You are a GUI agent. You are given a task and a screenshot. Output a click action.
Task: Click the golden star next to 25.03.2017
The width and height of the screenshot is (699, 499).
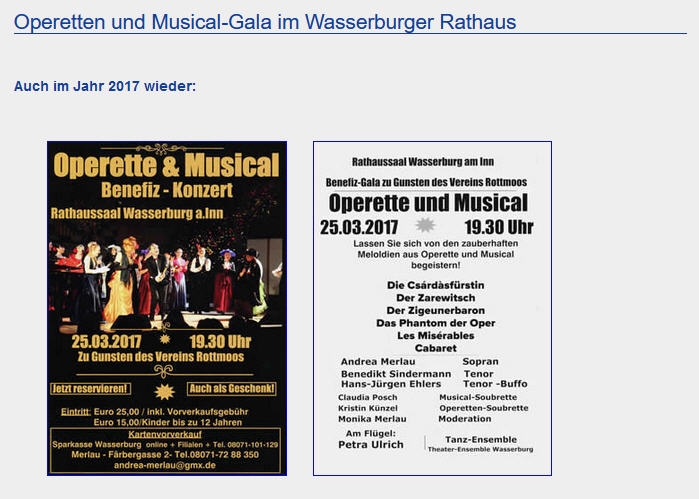click(165, 339)
